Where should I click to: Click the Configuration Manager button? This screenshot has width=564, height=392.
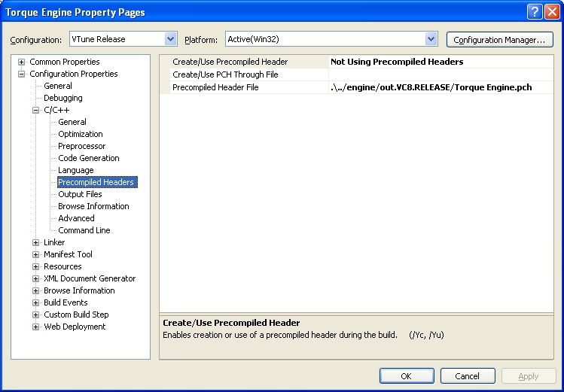pyautogui.click(x=499, y=40)
